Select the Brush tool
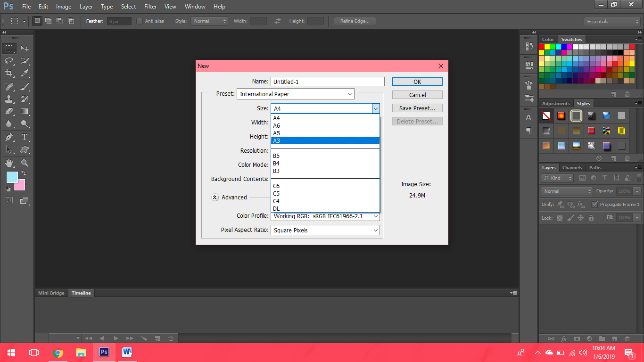Image resolution: width=644 pixels, height=362 pixels. tap(25, 87)
